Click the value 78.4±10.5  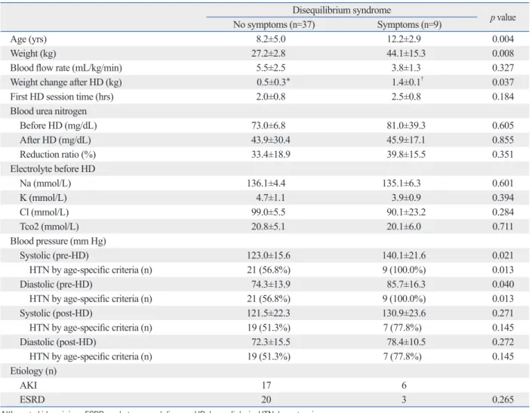[x=406, y=342]
